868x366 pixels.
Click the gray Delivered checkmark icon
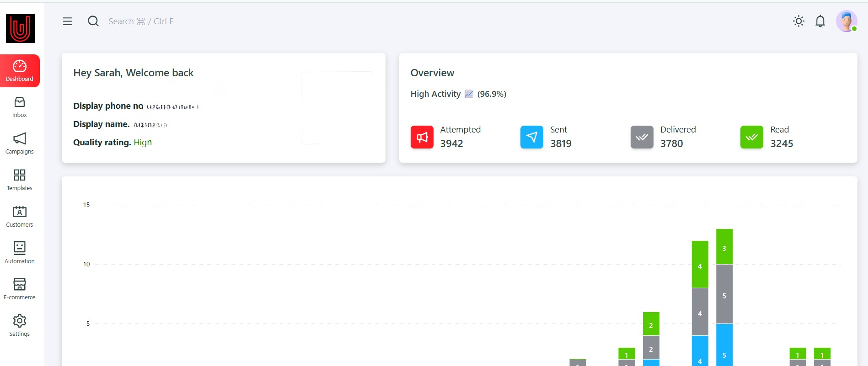coord(642,137)
